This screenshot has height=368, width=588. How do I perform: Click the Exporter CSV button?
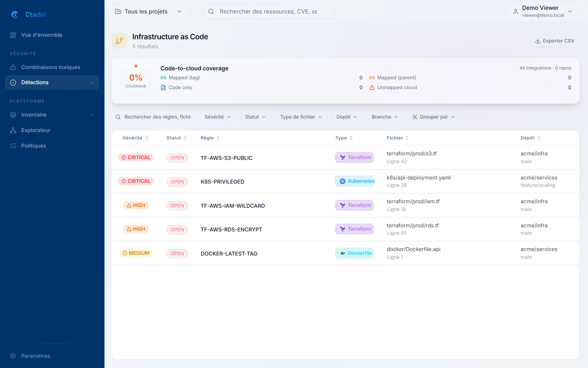(x=555, y=41)
